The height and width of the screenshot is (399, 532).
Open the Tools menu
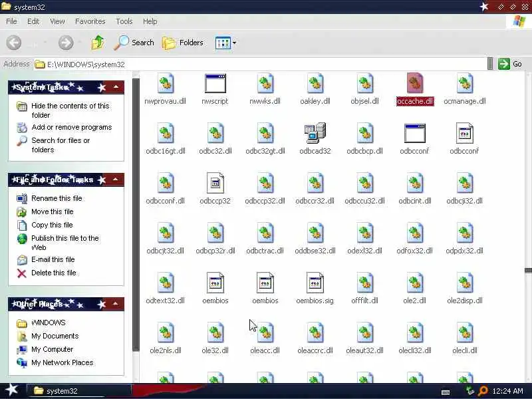tap(124, 21)
